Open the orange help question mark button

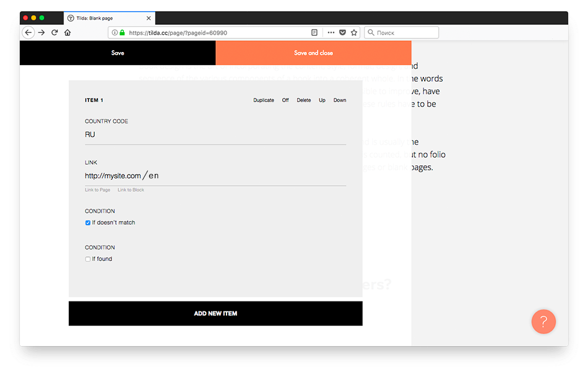click(543, 321)
